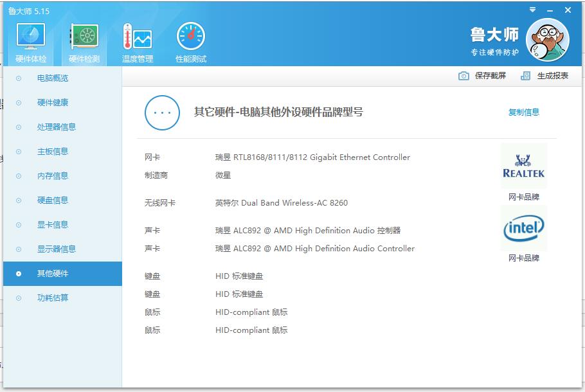Click the Intel network card brand logo
The width and height of the screenshot is (585, 392).
[524, 227]
